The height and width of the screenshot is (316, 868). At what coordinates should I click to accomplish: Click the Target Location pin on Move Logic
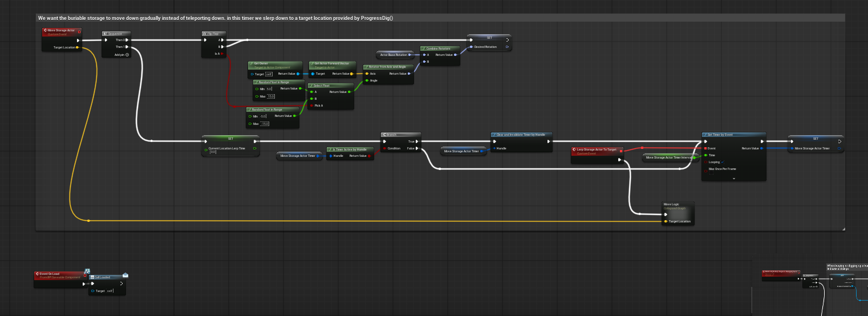666,221
